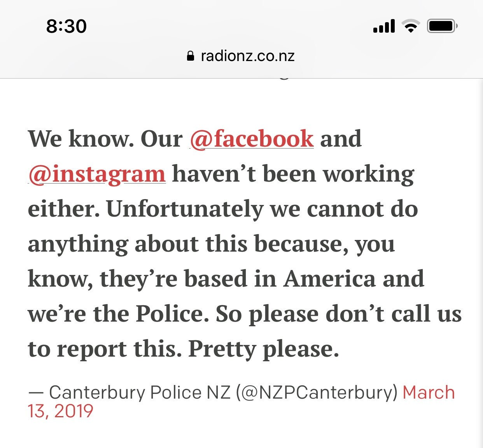The image size is (483, 448).
Task: Tap the word Police in tweet body
Action: [x=170, y=313]
